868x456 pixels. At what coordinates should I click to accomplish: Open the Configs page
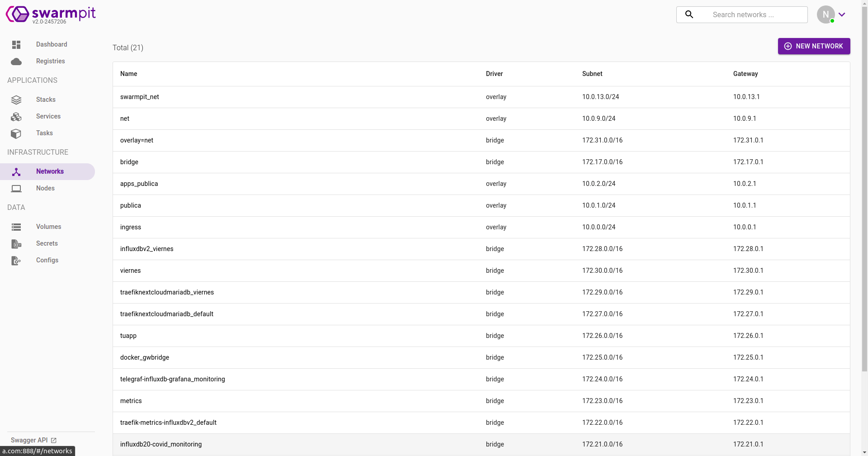click(47, 260)
